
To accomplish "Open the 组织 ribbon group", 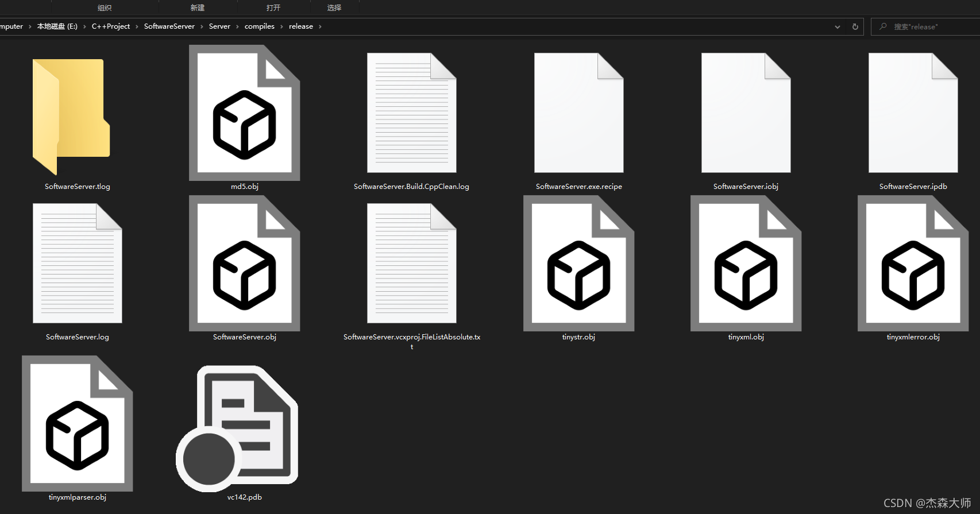I will tap(105, 7).
